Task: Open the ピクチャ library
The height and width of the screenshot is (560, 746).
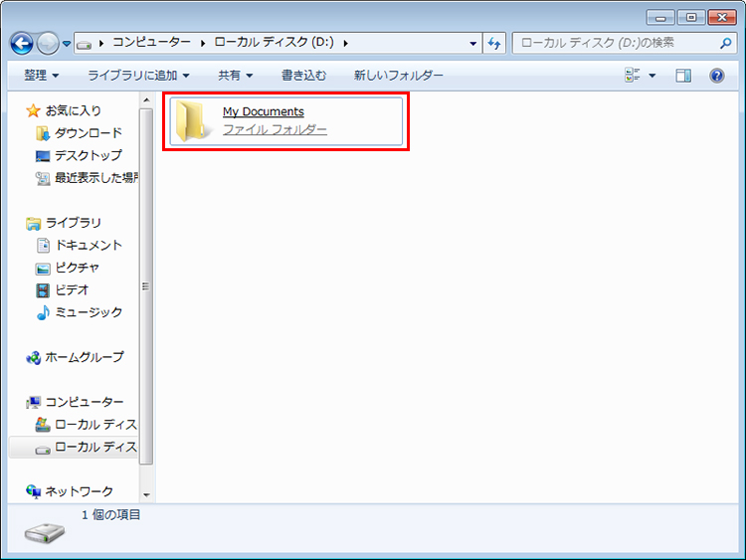Action: point(77,268)
